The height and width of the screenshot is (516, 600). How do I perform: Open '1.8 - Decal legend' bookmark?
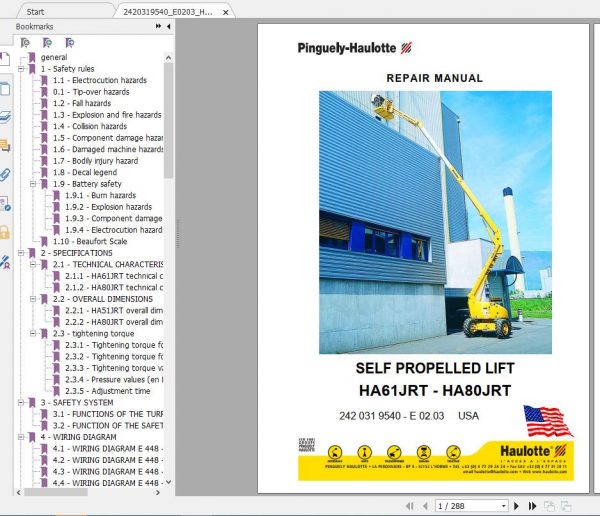click(85, 172)
